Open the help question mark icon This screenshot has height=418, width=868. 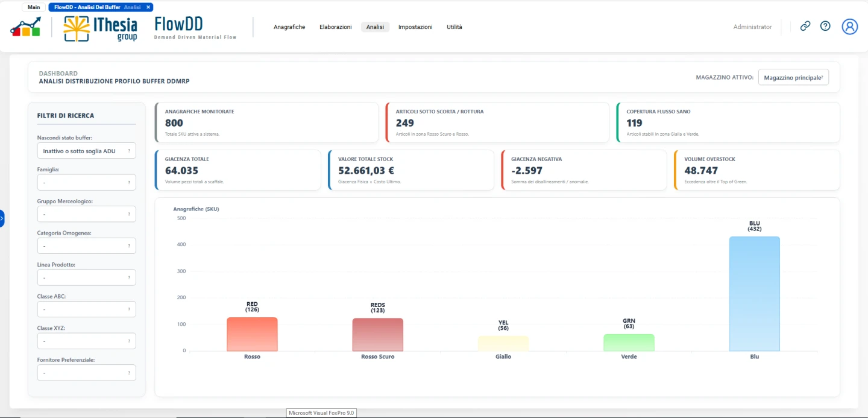(x=825, y=26)
